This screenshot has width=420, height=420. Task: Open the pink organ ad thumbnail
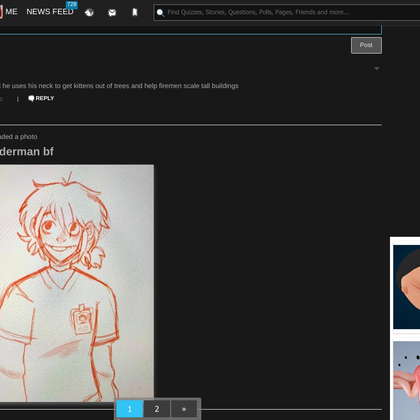click(x=406, y=380)
